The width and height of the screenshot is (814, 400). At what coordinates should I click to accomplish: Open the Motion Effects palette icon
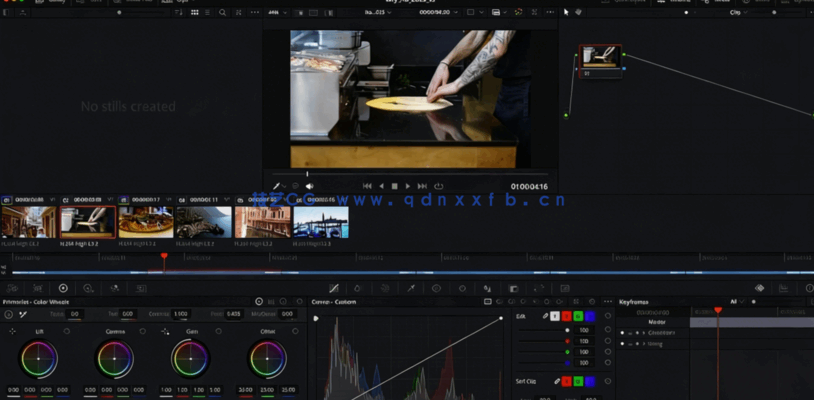pyautogui.click(x=141, y=288)
